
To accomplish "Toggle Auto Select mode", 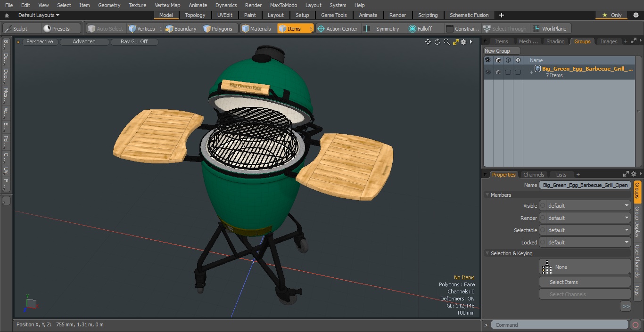I will pos(105,29).
